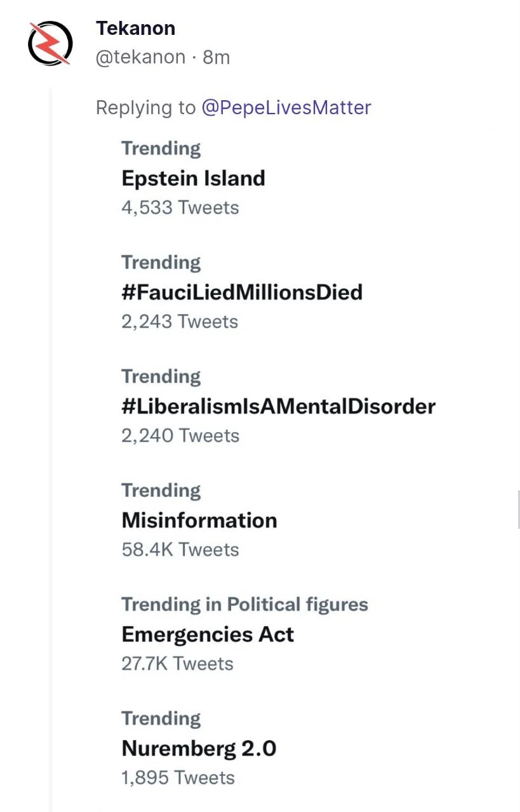The image size is (520, 812).
Task: Follow the @PepeLivesMatter mention link
Action: 286,107
